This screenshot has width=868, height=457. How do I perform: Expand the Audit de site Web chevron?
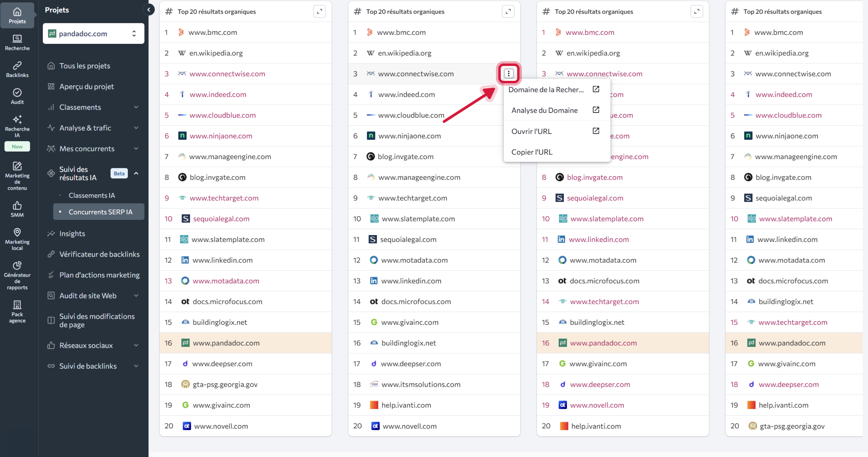click(136, 295)
